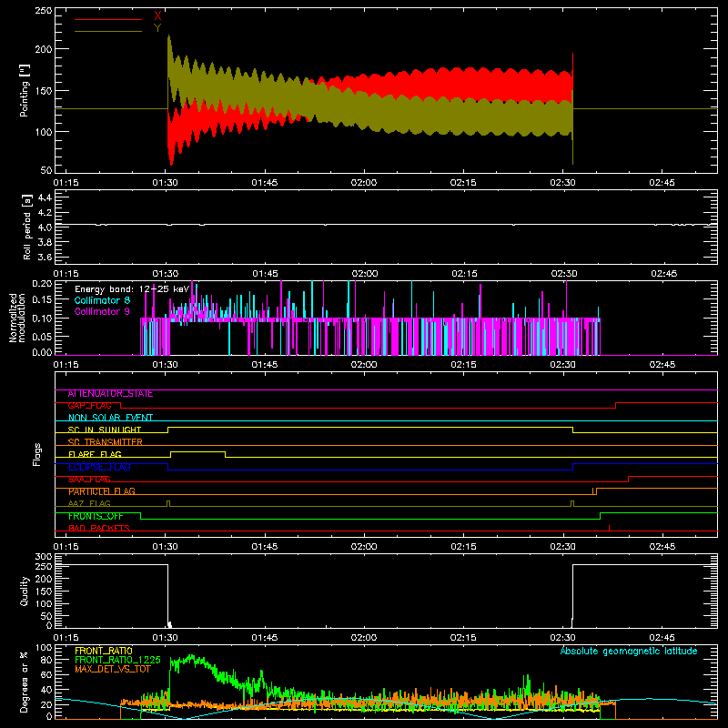
Task: Click the 'PARTICLE_FLAG' flag label
Action: 102,491
